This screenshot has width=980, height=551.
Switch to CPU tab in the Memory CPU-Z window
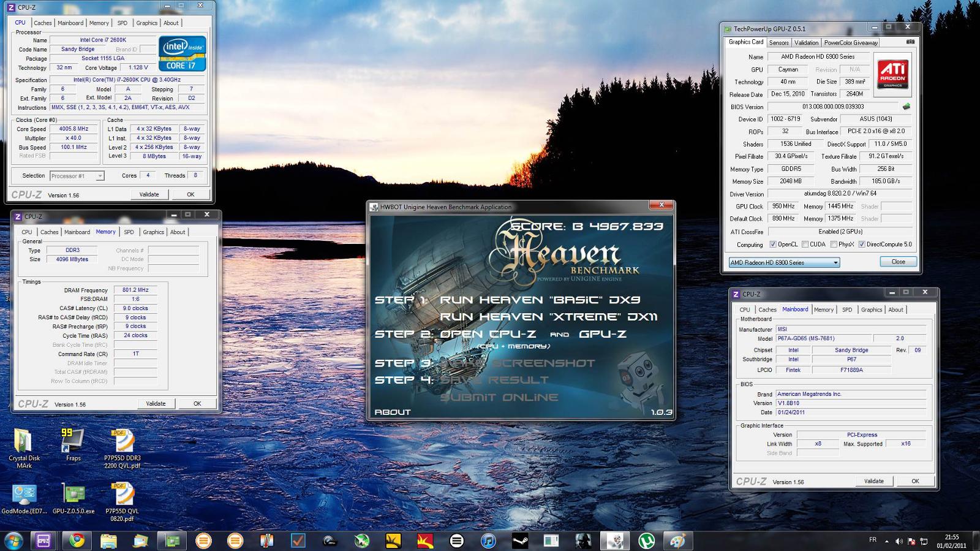[27, 232]
